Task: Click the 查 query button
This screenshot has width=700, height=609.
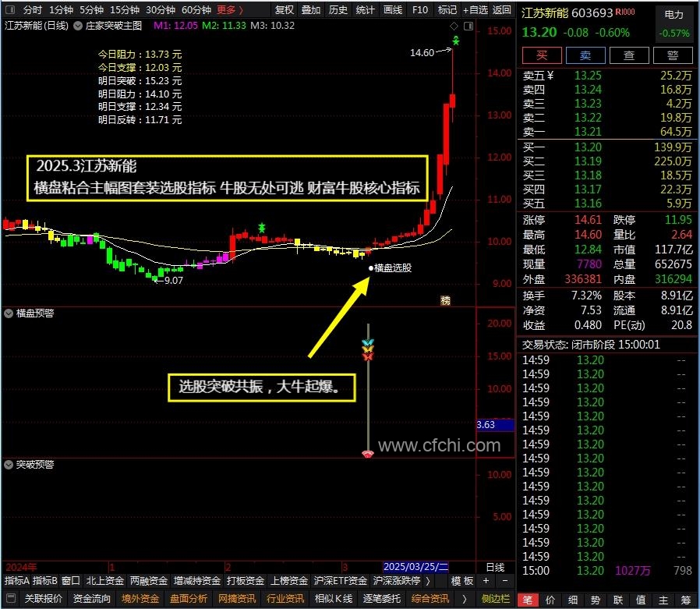Action: [628, 55]
